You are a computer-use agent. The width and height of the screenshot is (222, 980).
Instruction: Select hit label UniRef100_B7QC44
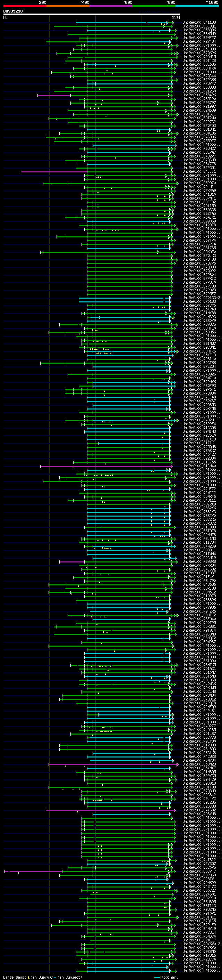pyautogui.click(x=199, y=76)
